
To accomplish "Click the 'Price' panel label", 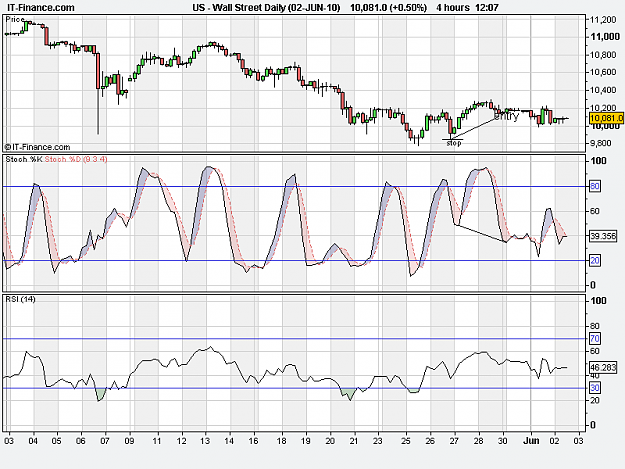I will pos(15,20).
